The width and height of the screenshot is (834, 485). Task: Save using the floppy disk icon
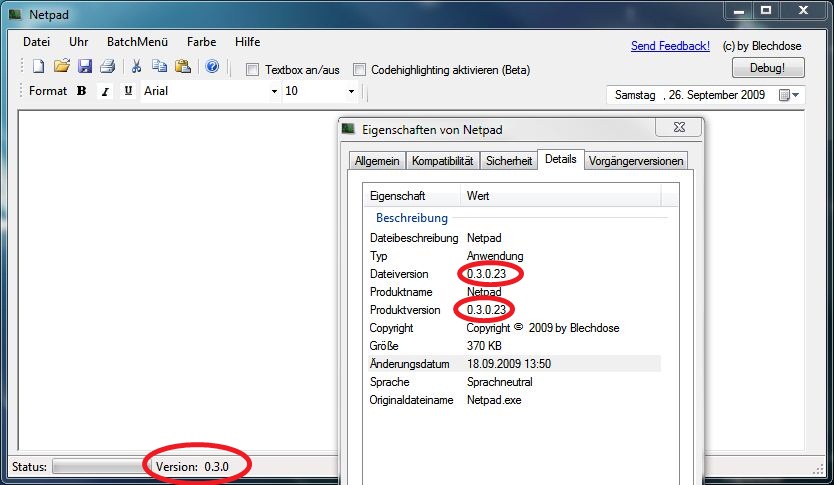click(x=85, y=66)
